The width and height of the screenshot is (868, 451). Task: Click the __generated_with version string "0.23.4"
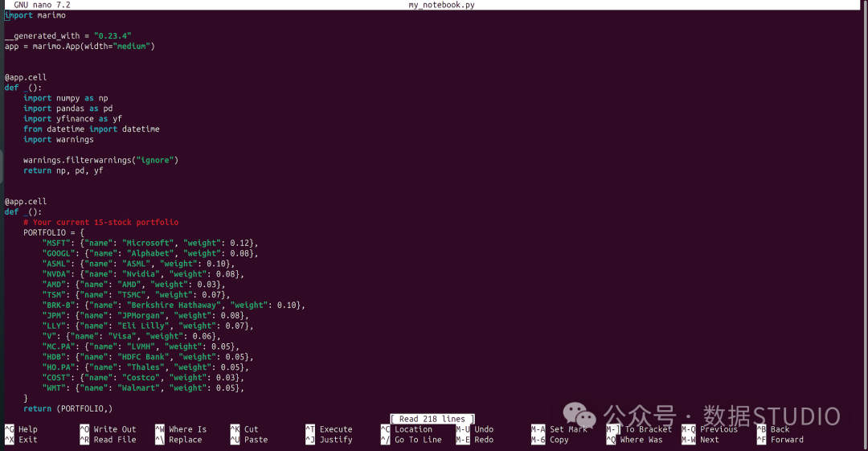click(113, 36)
